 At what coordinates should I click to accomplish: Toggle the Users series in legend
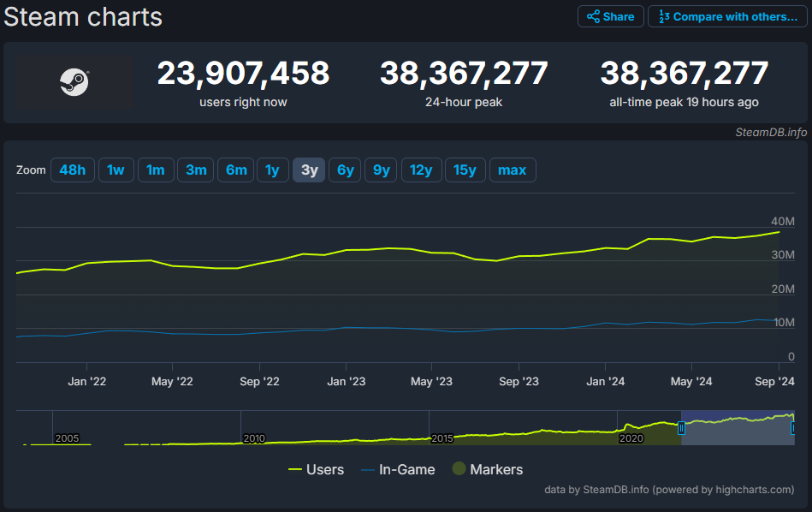(316, 469)
